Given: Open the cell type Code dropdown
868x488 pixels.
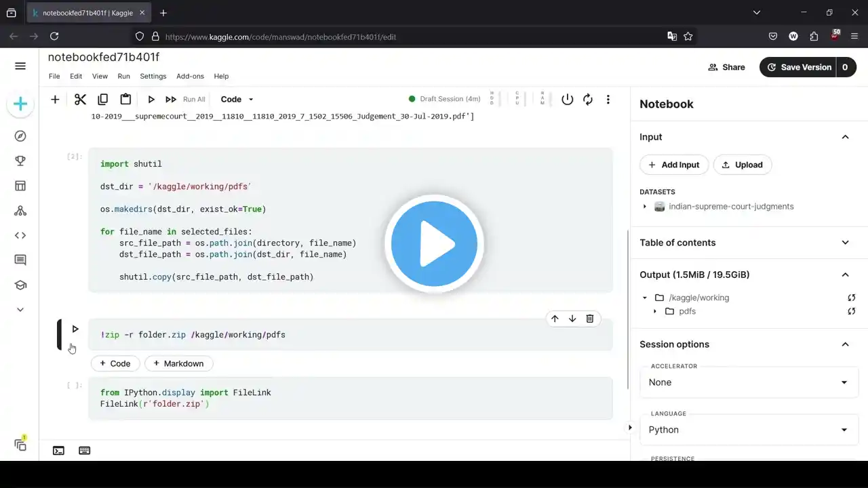Looking at the screenshot, I should click(237, 100).
